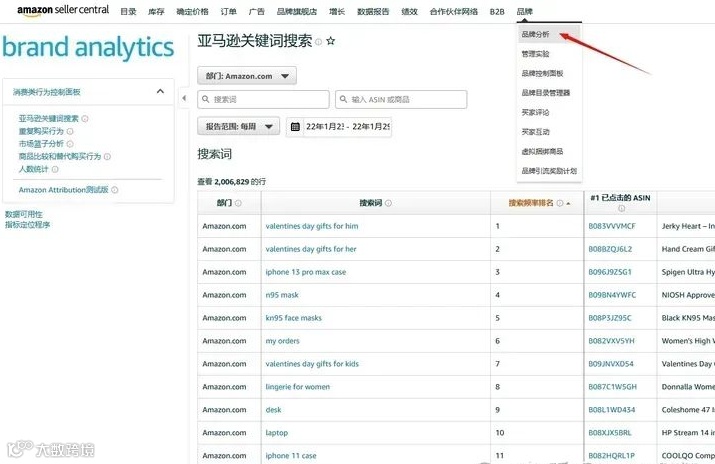This screenshot has height=464, width=715.
Task: Click info icon next to 商品比较和替代购买行为
Action: pyautogui.click(x=107, y=157)
